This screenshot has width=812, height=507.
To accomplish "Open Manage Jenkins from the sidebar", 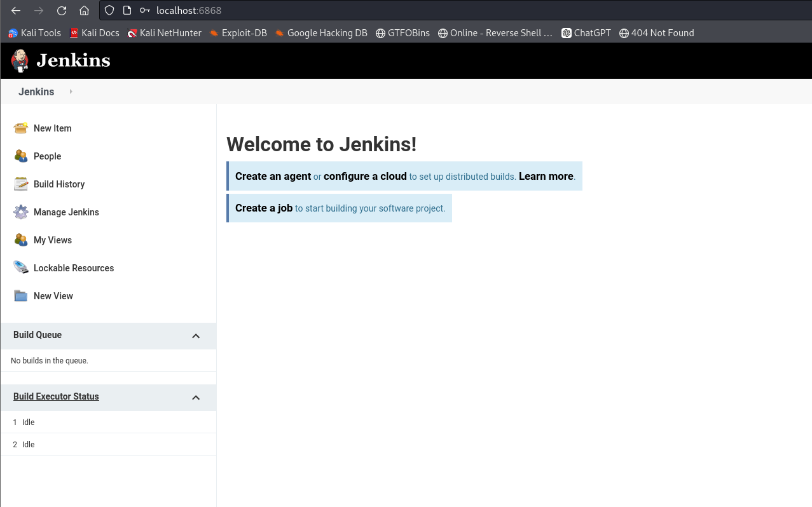I will pos(66,212).
